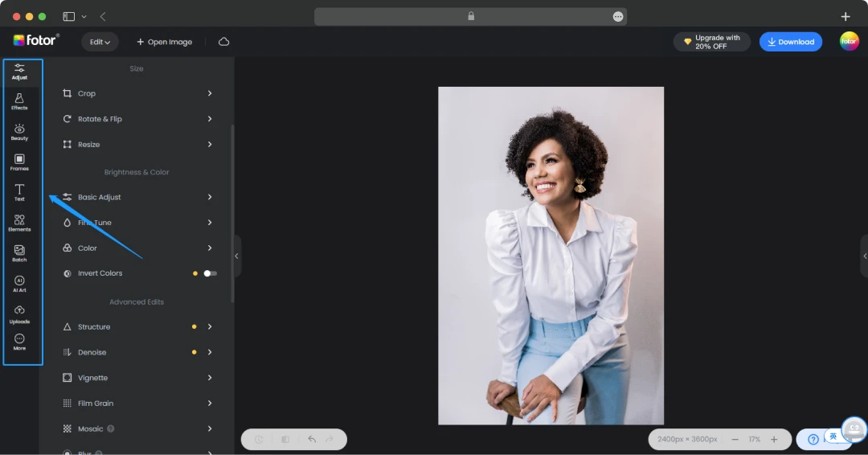Expand the Denoise options
The height and width of the screenshot is (455, 868).
coord(209,352)
